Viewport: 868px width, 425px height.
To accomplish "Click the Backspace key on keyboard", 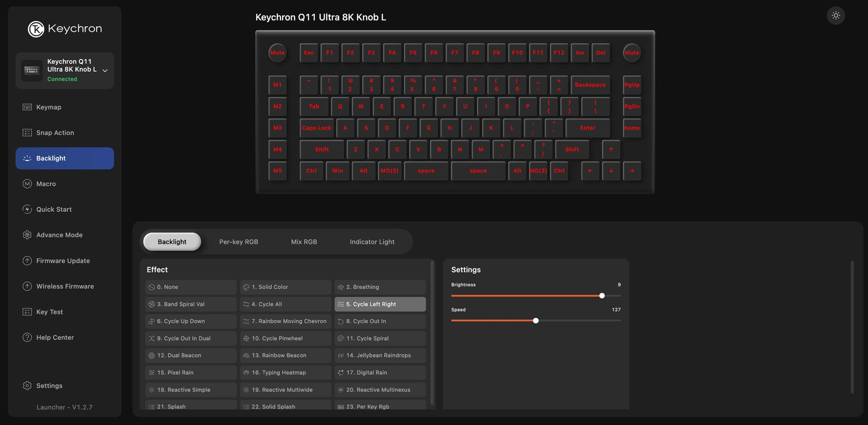I will coord(590,85).
